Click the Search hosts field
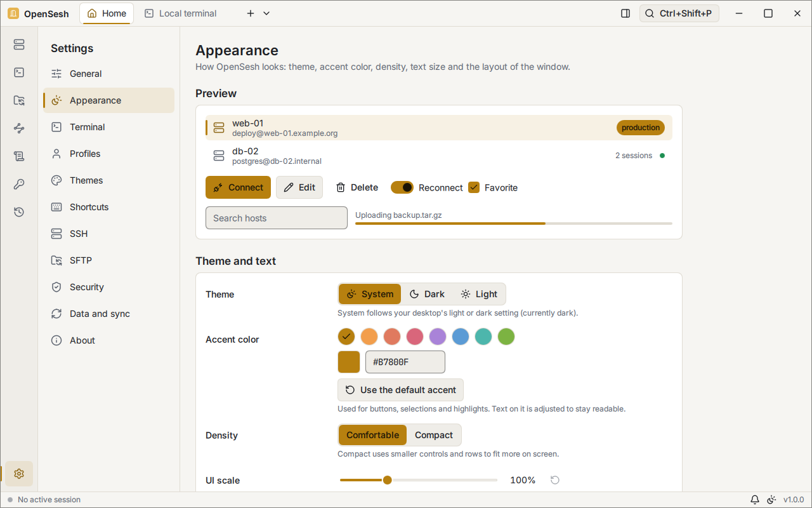The image size is (812, 508). [x=277, y=218]
